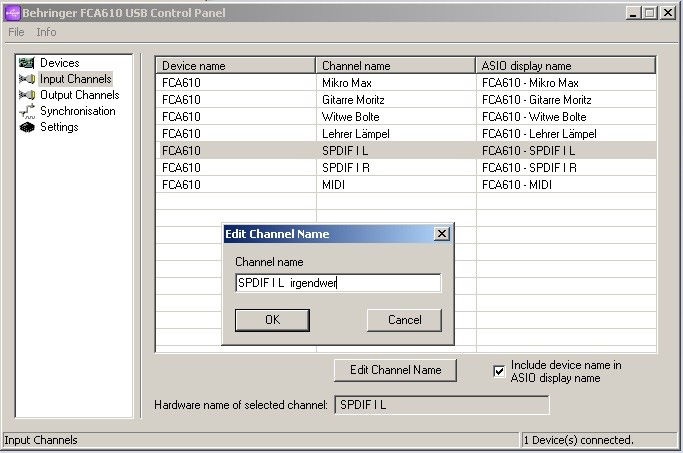Select the MIDI channel name cell
This screenshot has width=683, height=453.
(396, 185)
